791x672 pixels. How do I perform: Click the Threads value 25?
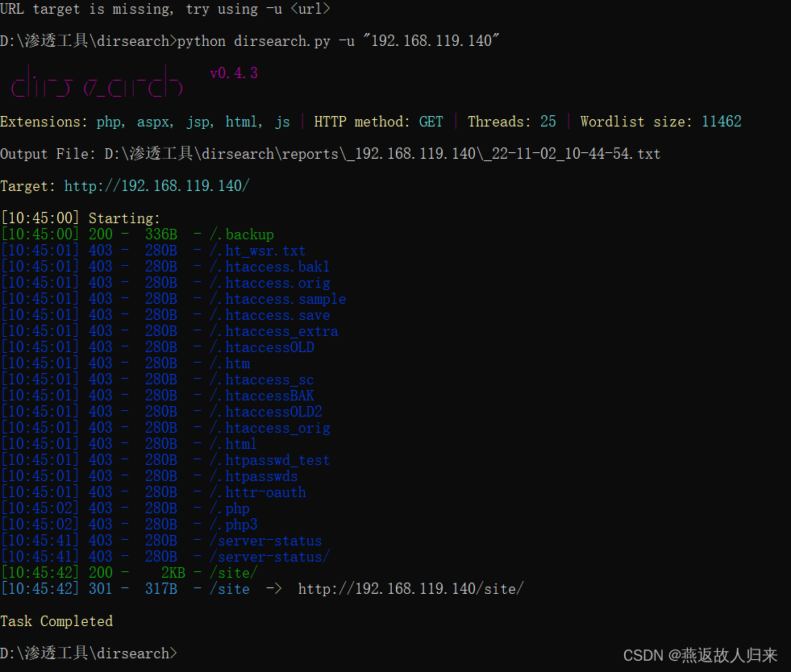pyautogui.click(x=547, y=122)
